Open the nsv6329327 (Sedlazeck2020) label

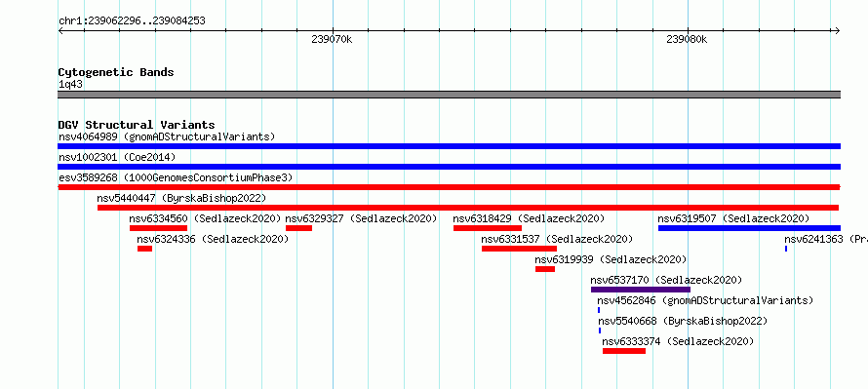pos(361,218)
